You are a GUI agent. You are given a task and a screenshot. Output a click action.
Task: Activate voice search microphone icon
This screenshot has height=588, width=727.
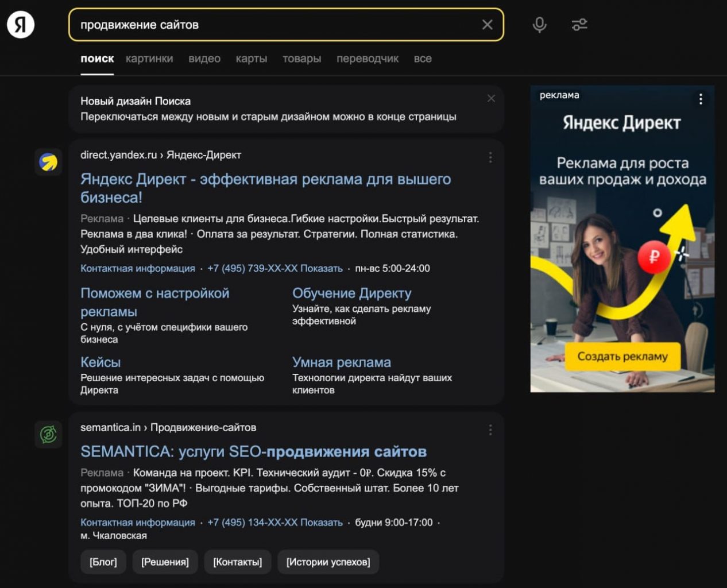539,25
